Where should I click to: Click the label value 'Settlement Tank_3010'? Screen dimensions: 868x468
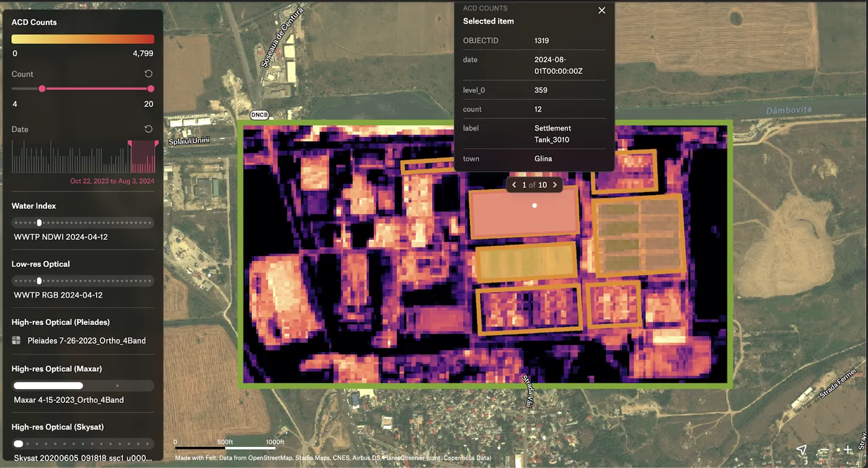(x=552, y=134)
